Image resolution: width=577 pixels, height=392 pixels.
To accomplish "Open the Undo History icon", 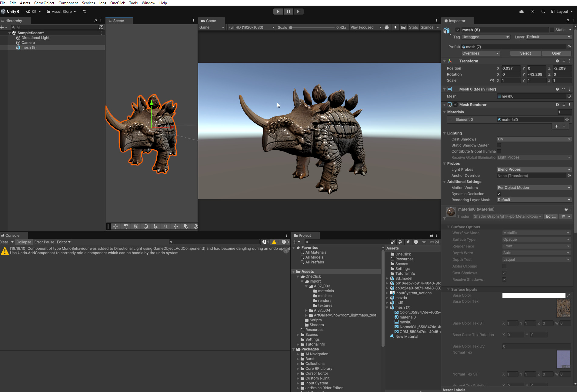I will 532,12.
